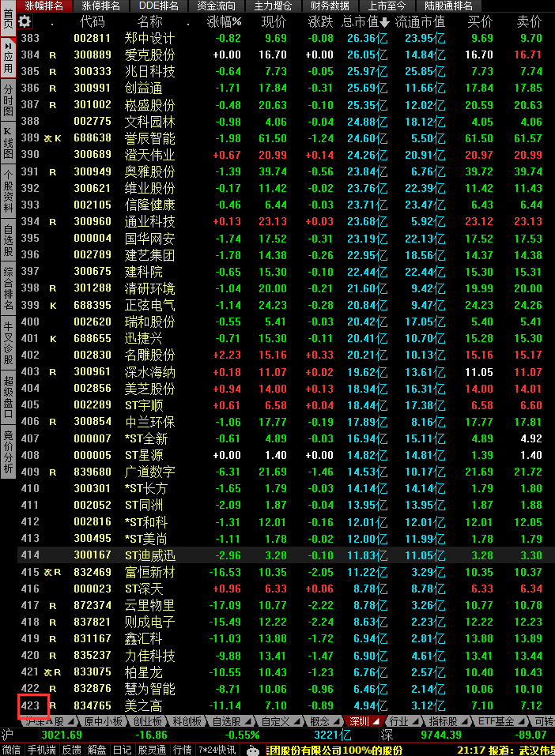Viewport: 555px width, 756px height.
Task: Click the marker icons on row 421 柏星龙
Action: click(53, 672)
